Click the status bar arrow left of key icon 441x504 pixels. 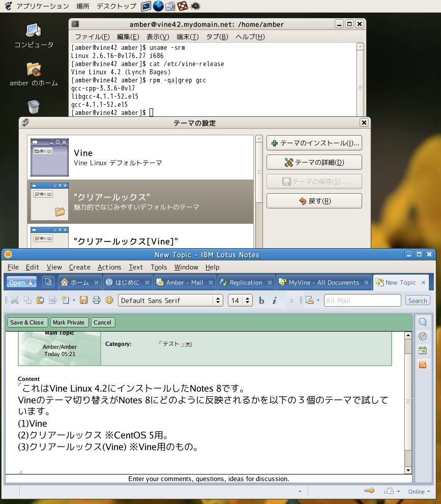(x=300, y=491)
